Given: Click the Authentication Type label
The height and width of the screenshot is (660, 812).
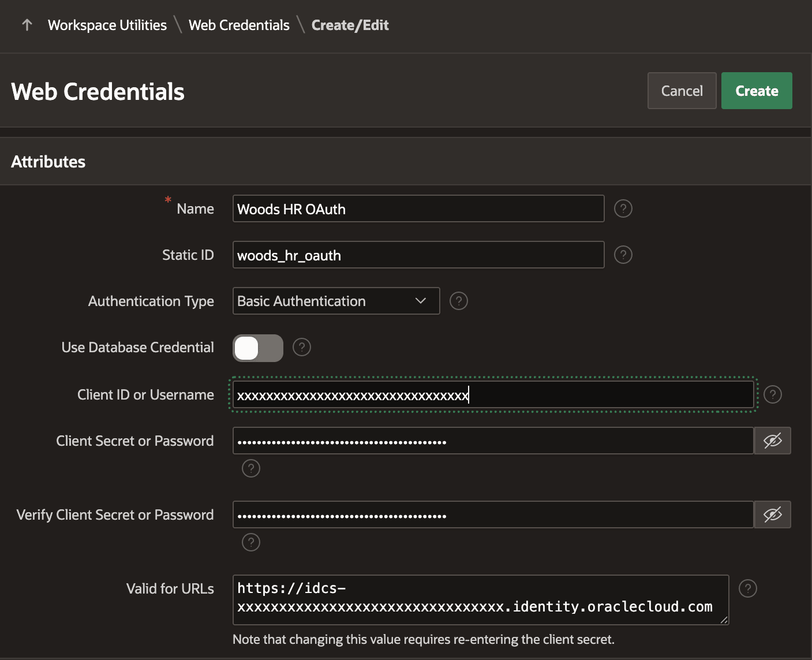Looking at the screenshot, I should click(151, 301).
